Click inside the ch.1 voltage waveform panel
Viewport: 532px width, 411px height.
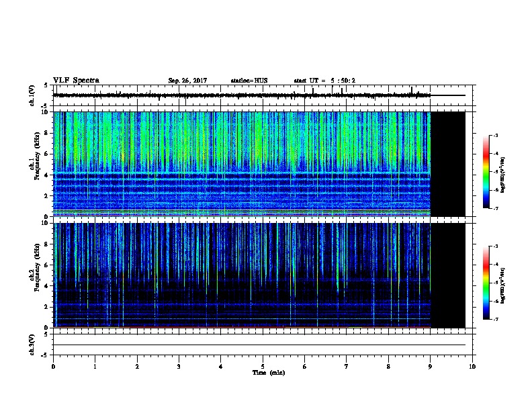263,95
